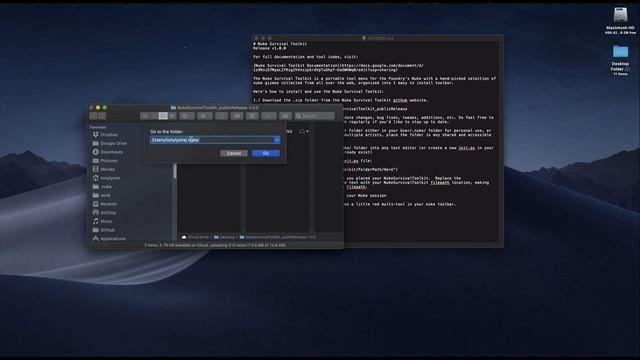
Task: Click the underlined init.py text in the editor window
Action: point(467,148)
